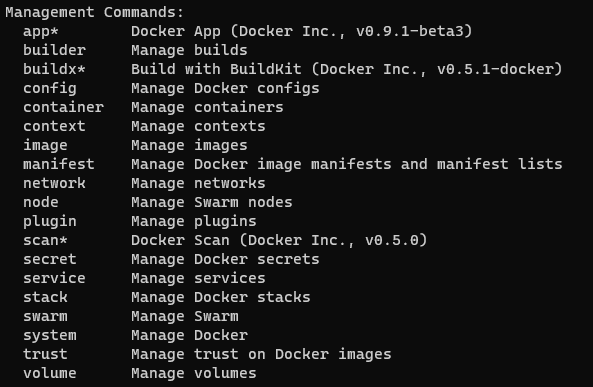Place cursor on 'container' command name
Viewport: 593px width, 387px height.
64,107
